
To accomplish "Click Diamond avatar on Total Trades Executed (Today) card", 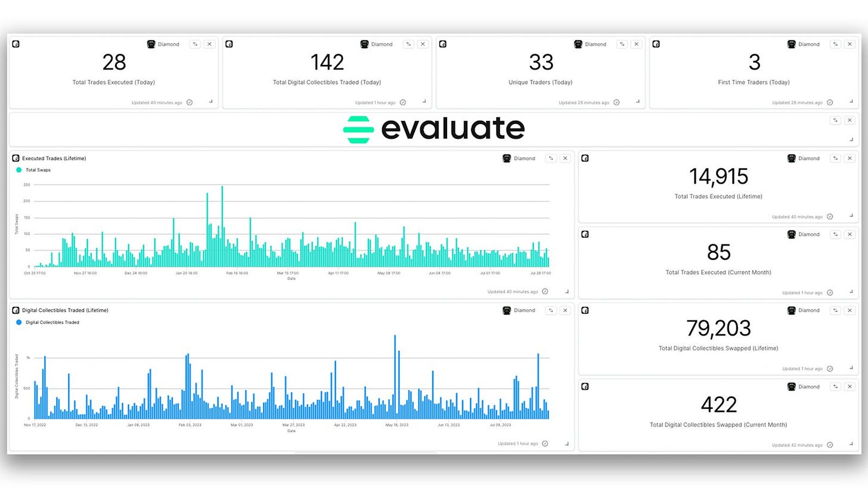I will point(151,44).
